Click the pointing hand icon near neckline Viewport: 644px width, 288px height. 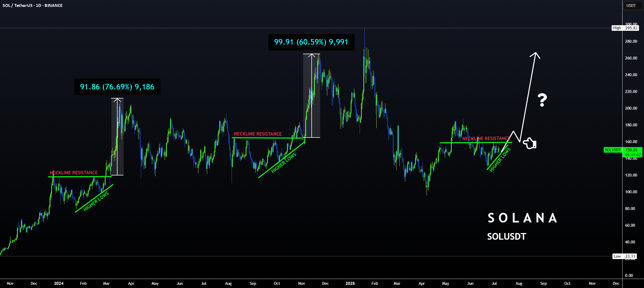coord(530,143)
